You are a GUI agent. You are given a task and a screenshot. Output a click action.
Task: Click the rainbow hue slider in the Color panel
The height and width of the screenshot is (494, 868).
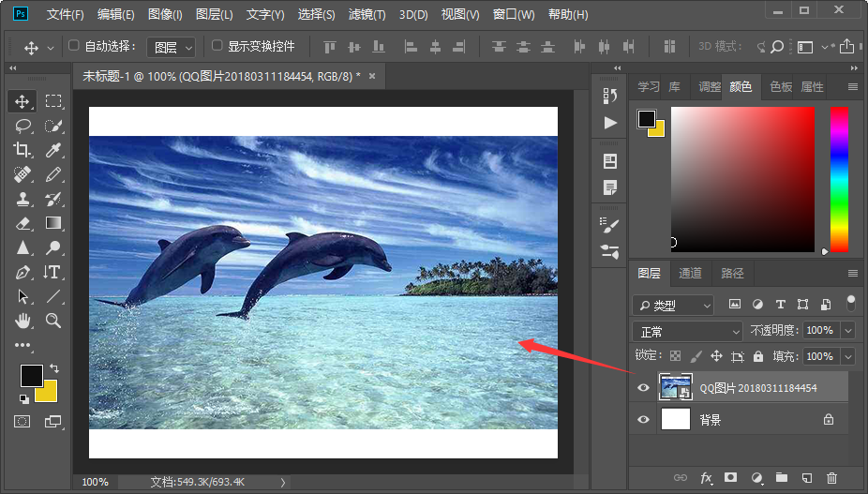(x=839, y=179)
